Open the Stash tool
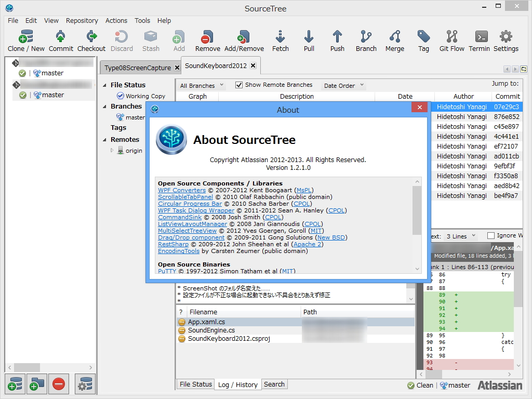 (x=151, y=41)
